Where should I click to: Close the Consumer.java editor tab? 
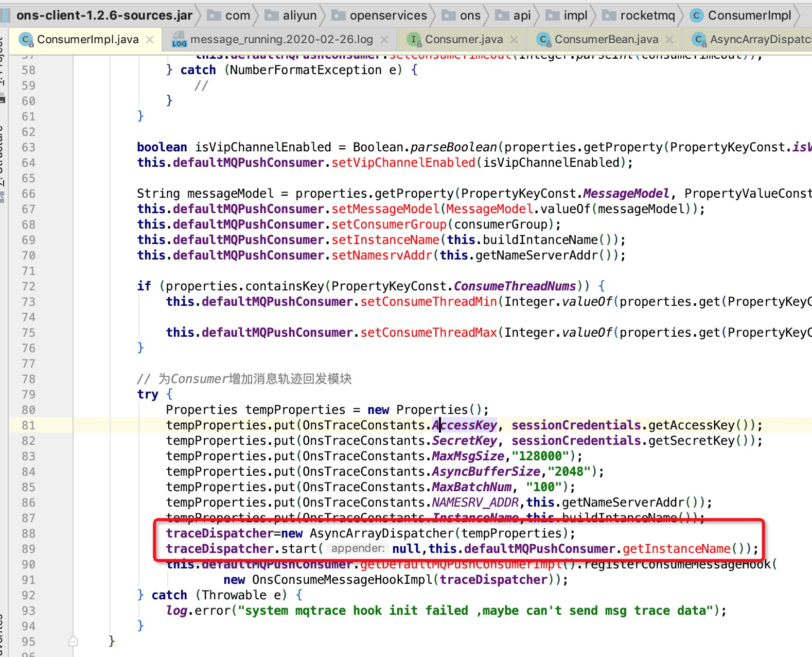pos(514,40)
